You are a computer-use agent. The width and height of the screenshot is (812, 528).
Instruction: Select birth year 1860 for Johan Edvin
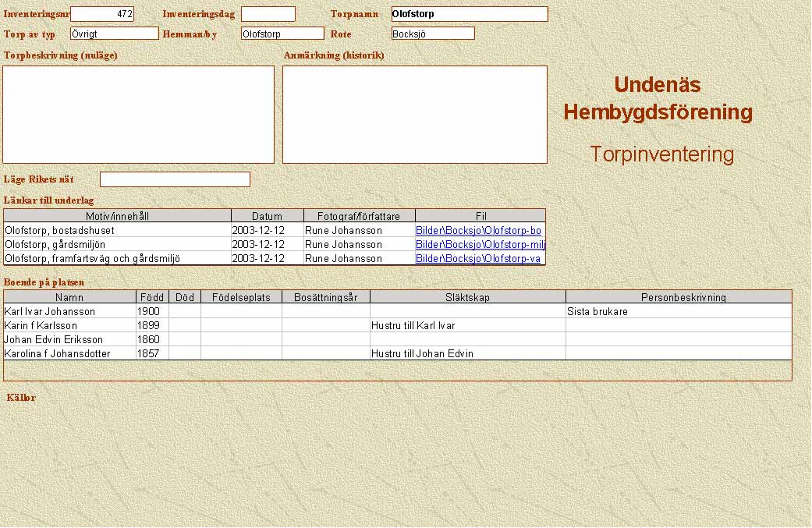click(151, 340)
